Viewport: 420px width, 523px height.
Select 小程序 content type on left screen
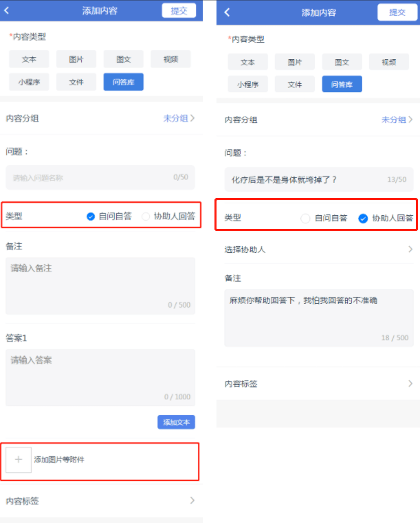tap(29, 82)
